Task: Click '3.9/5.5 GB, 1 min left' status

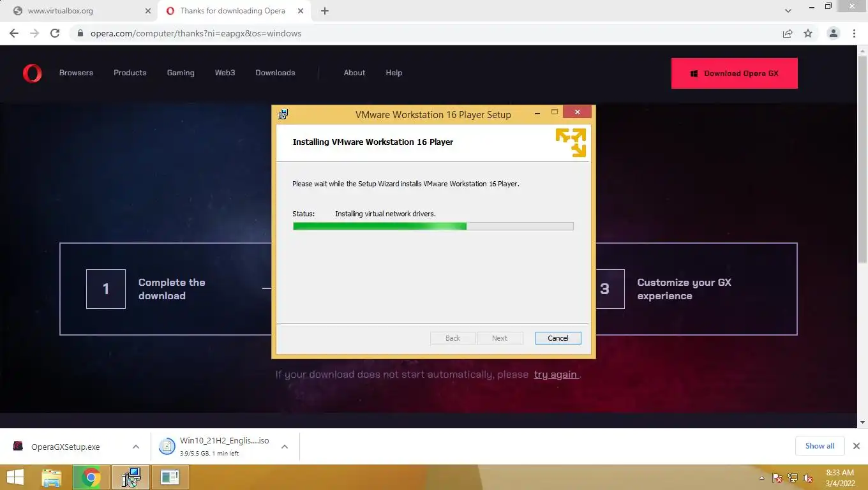Action: pos(209,454)
